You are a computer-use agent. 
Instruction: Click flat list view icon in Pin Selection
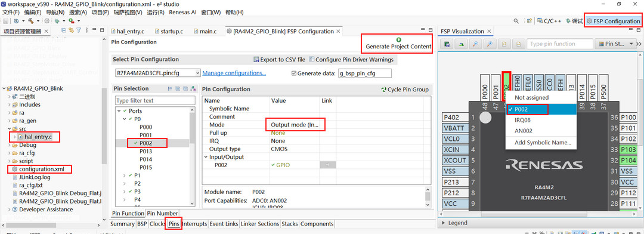pyautogui.click(x=170, y=89)
